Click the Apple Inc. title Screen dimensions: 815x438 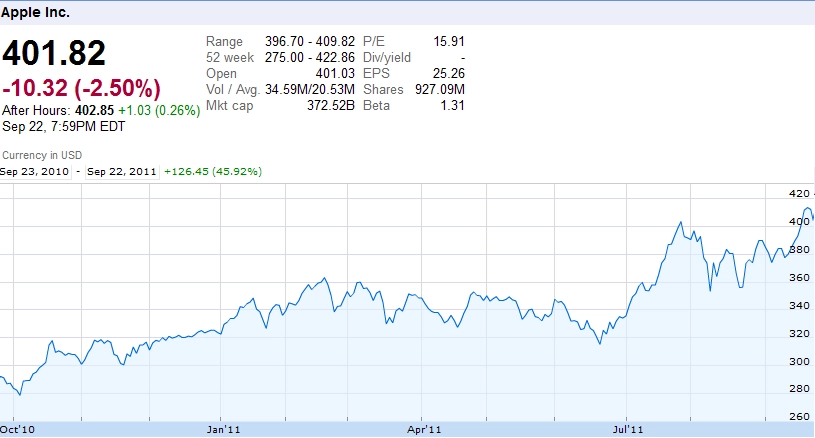35,12
